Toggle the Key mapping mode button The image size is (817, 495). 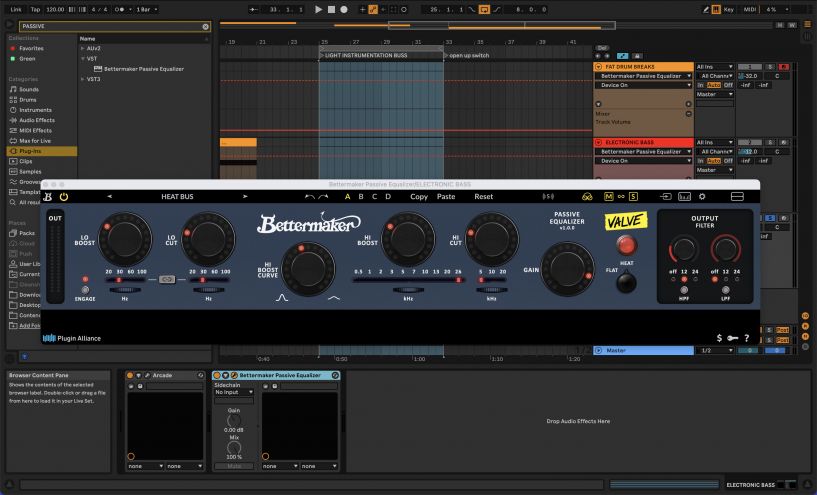tap(728, 9)
